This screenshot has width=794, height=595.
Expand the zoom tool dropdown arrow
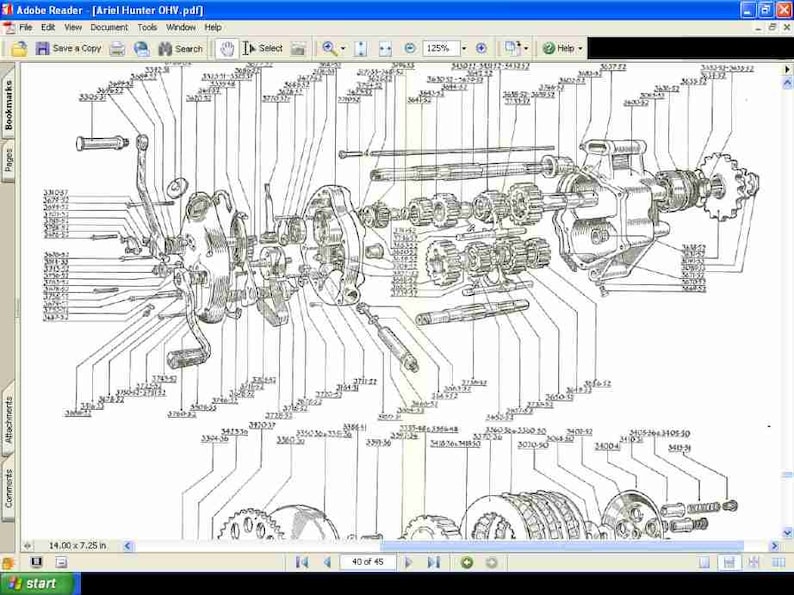[x=343, y=49]
